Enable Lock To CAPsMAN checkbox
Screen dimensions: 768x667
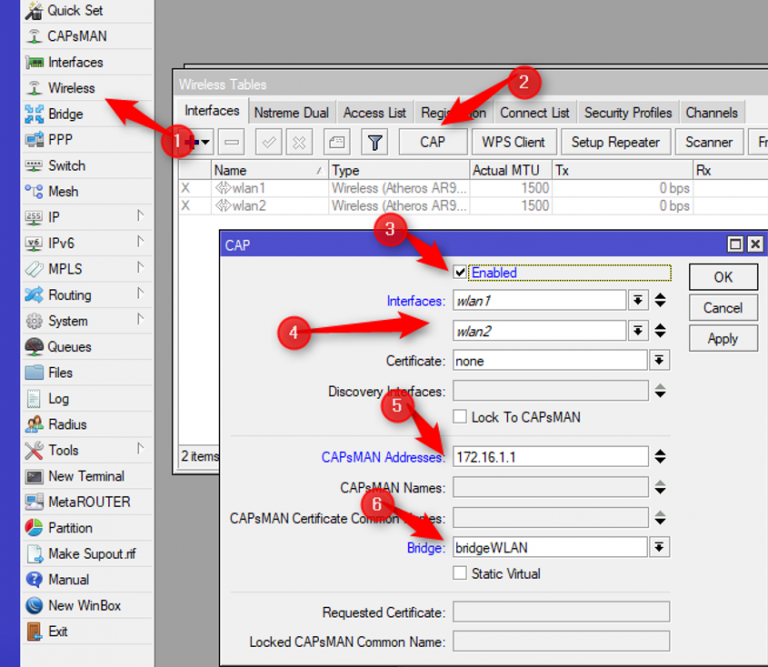(460, 416)
